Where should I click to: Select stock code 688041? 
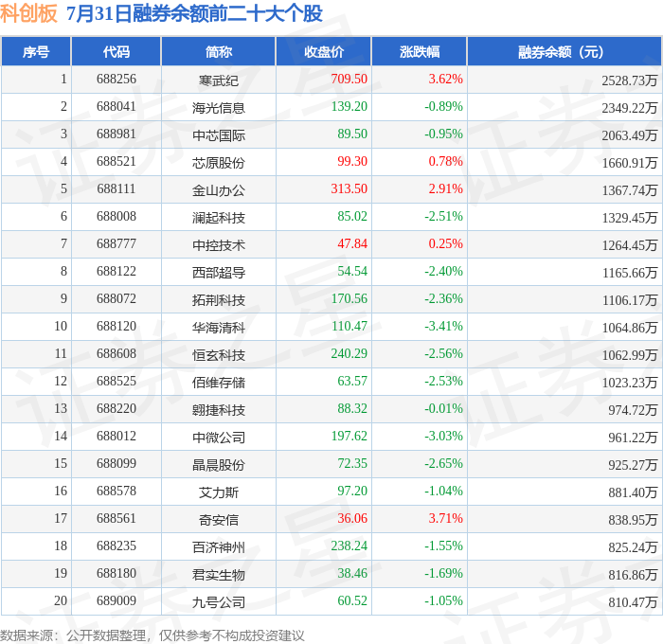coord(116,107)
